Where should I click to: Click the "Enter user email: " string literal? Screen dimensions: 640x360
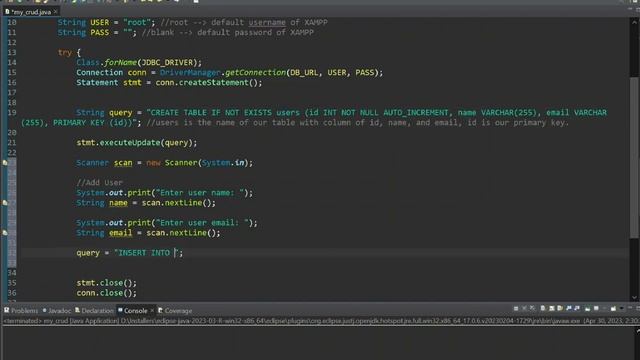[x=202, y=222]
